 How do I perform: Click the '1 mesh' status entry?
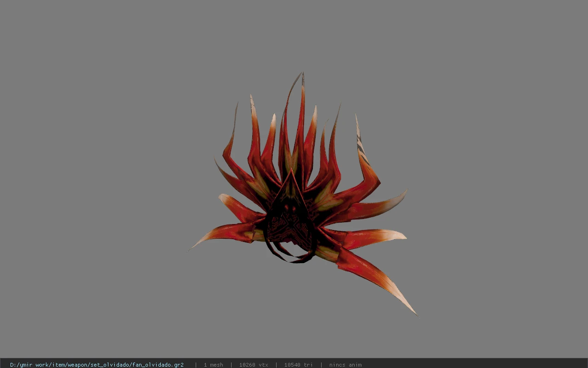coord(214,365)
